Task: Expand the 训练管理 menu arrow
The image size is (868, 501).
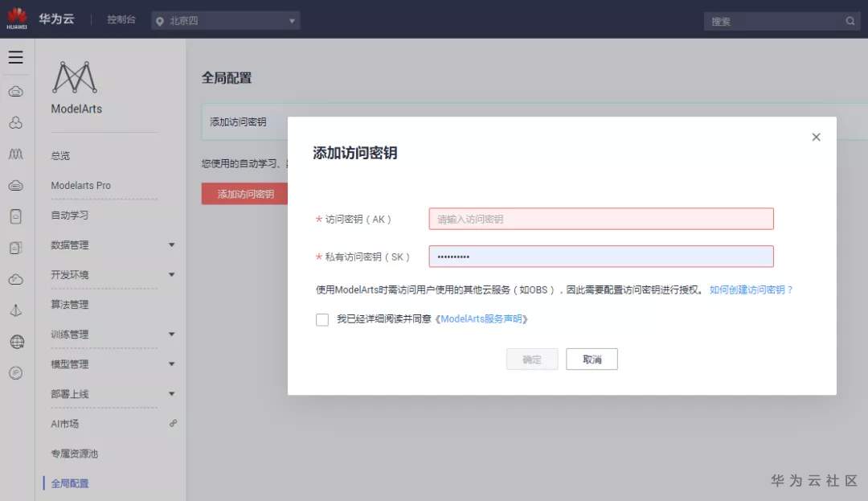Action: point(172,334)
